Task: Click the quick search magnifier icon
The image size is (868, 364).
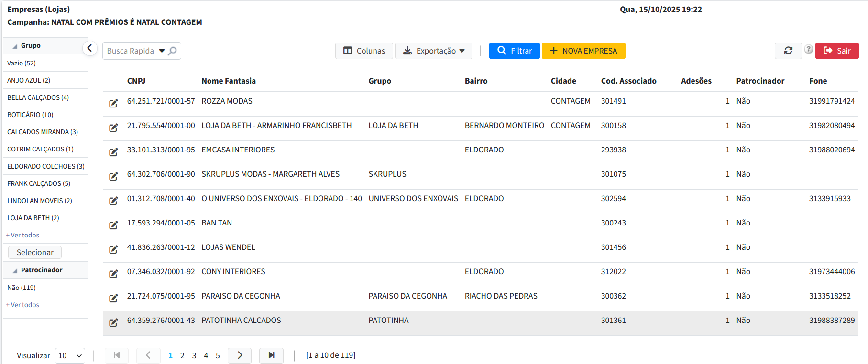Action: tap(173, 51)
